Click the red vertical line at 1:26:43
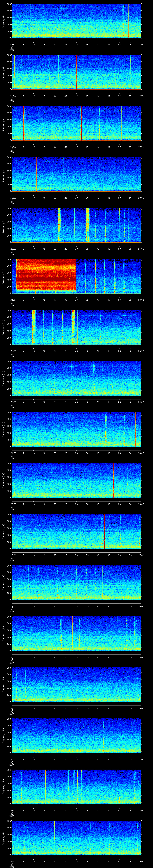This screenshot has height=868, width=153. (104, 531)
